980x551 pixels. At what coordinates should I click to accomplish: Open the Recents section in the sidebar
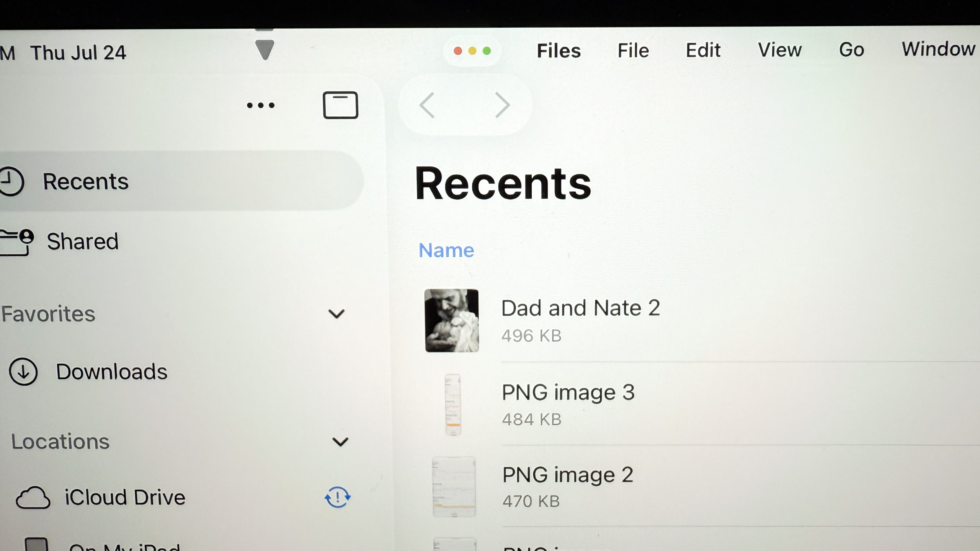[86, 181]
